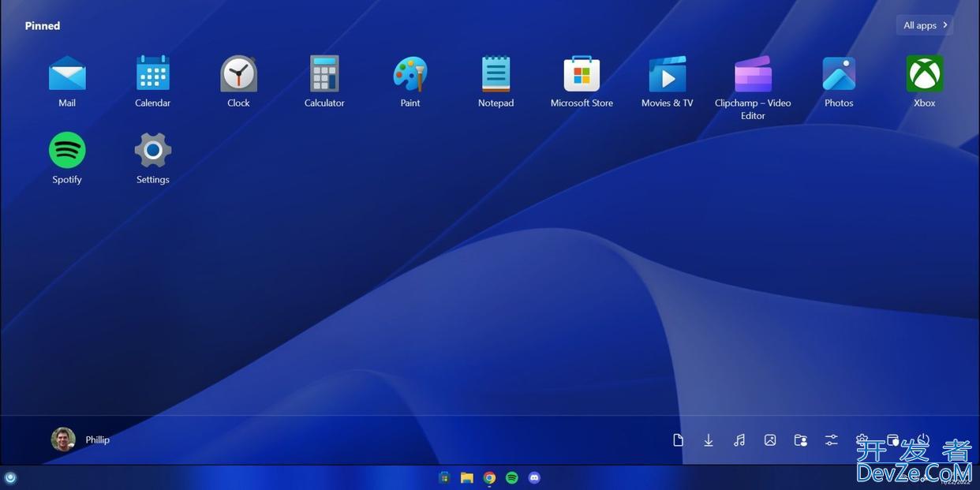Click the gear shortcut beside sliders icon
Viewport: 980px width, 490px height.
click(x=862, y=440)
